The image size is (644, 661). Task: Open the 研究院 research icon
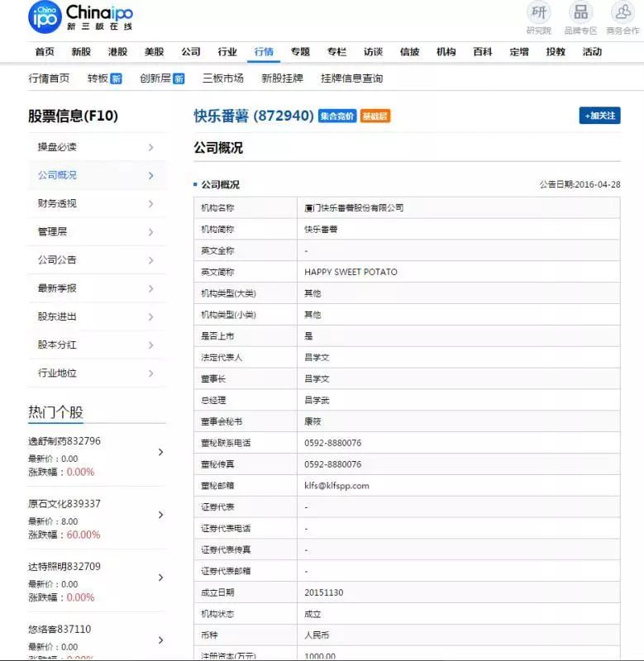tap(538, 17)
